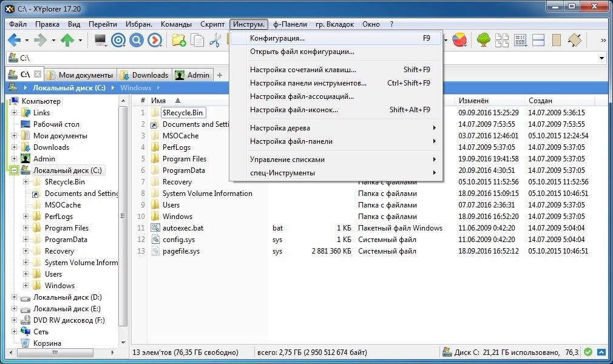
Task: Expand DVD RW дисковод (F:) node
Action: (x=14, y=320)
